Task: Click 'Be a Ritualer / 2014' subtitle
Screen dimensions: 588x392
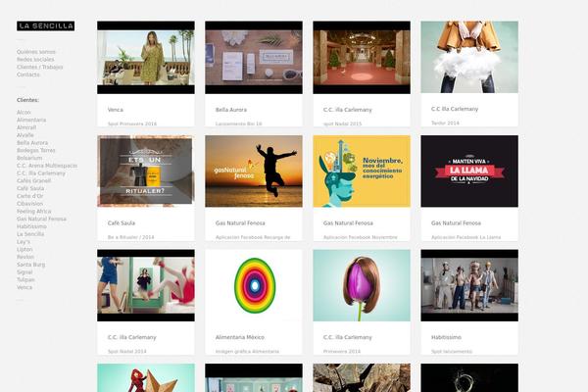Action: 131,237
